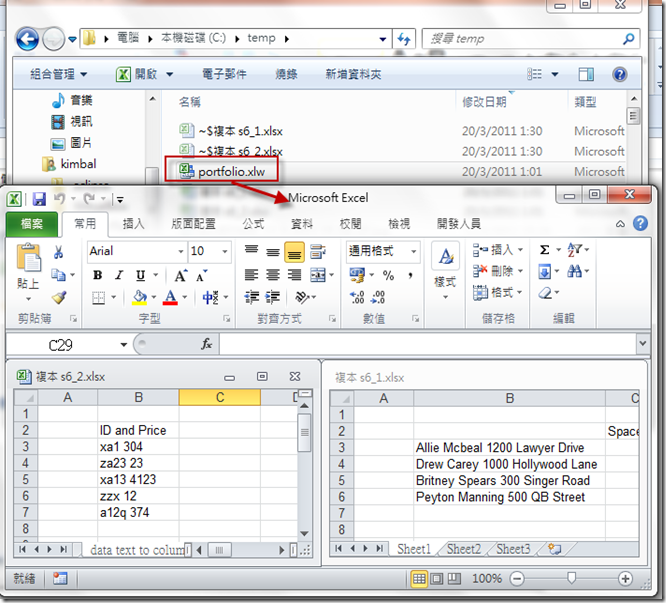
Task: Align text left
Action: click(x=251, y=275)
